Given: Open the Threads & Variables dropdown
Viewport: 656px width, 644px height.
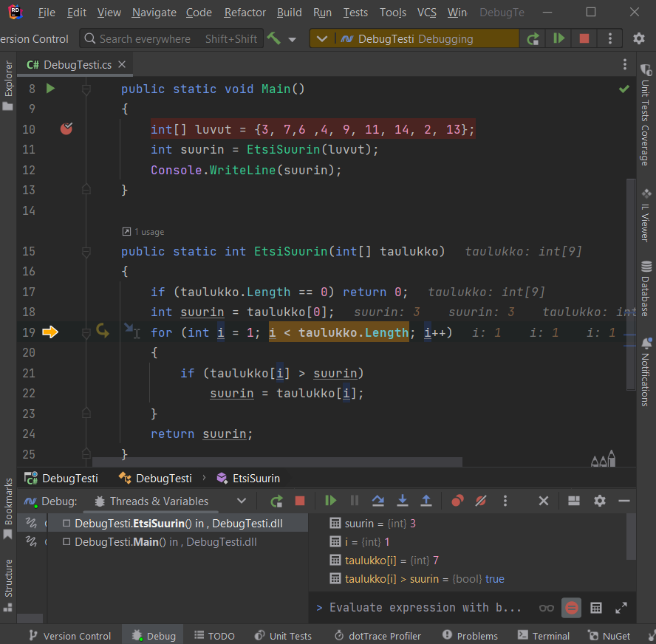Looking at the screenshot, I should [241, 501].
